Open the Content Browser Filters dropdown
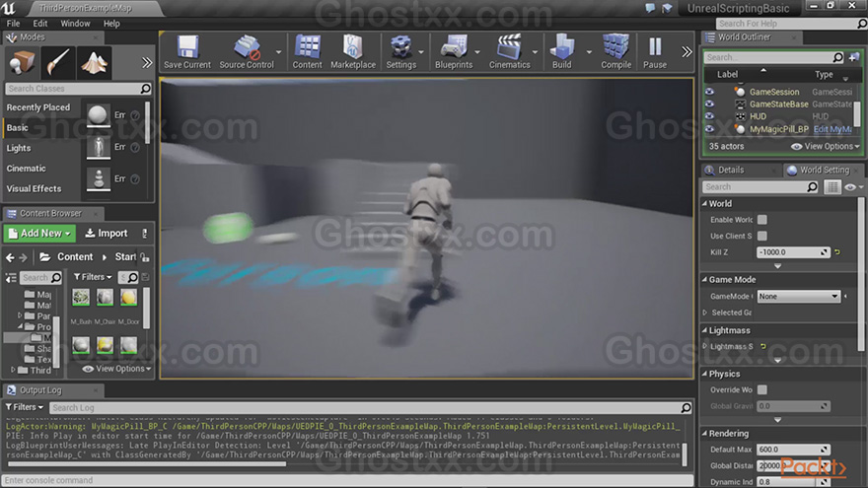The image size is (868, 488). click(93, 277)
